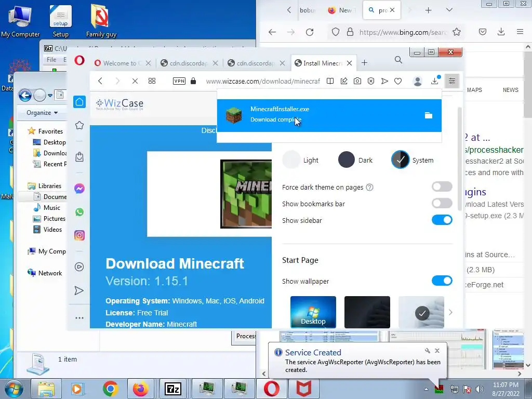The image size is (532, 399).
Task: Open My Flow arrow icon in sidebar
Action: point(79,290)
